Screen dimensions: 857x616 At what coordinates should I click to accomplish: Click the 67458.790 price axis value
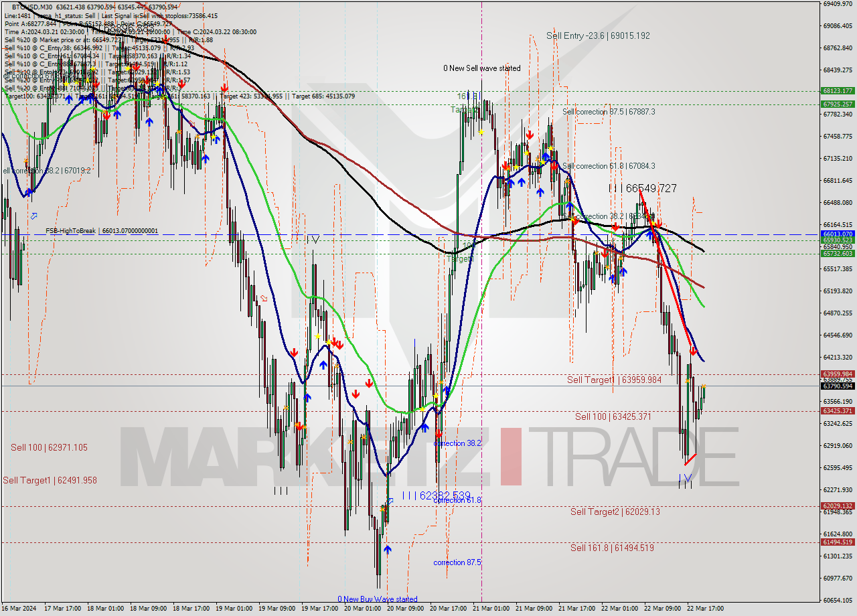click(x=837, y=136)
